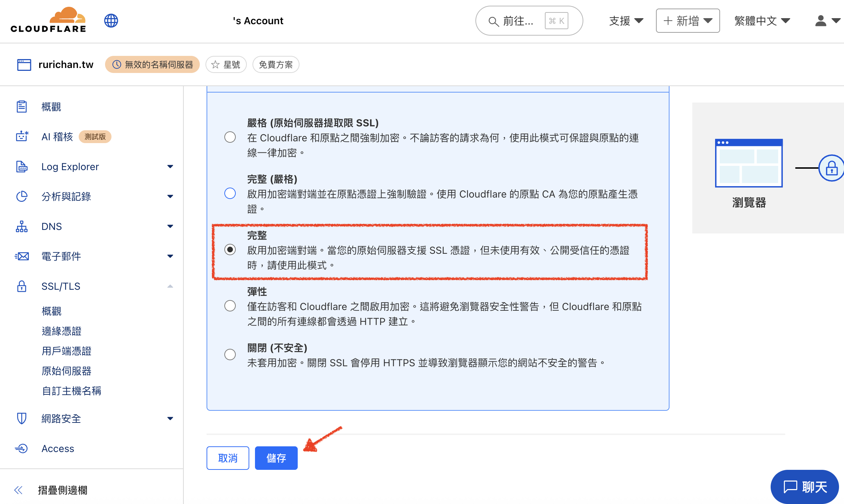Click the chat bubble icon in 聊天
Image resolution: width=844 pixels, height=504 pixels.
click(790, 487)
